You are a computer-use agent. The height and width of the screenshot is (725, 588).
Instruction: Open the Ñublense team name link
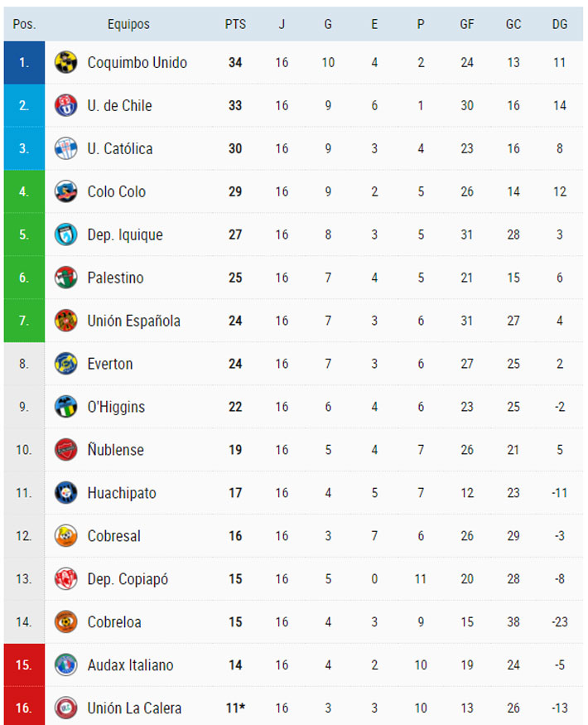tap(115, 450)
